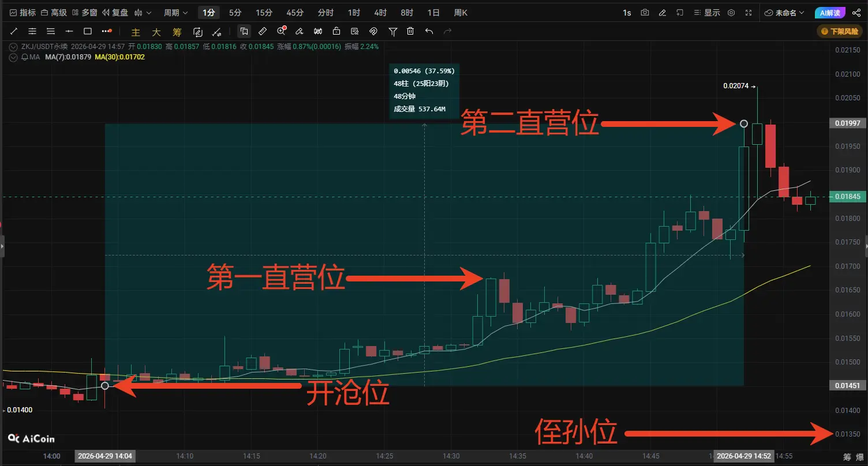Click the AI解读 button
Image resolution: width=868 pixels, height=466 pixels.
[830, 13]
